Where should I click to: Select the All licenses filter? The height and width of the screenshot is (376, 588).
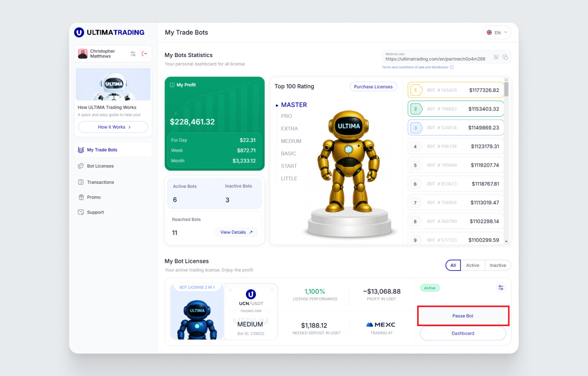[453, 265]
